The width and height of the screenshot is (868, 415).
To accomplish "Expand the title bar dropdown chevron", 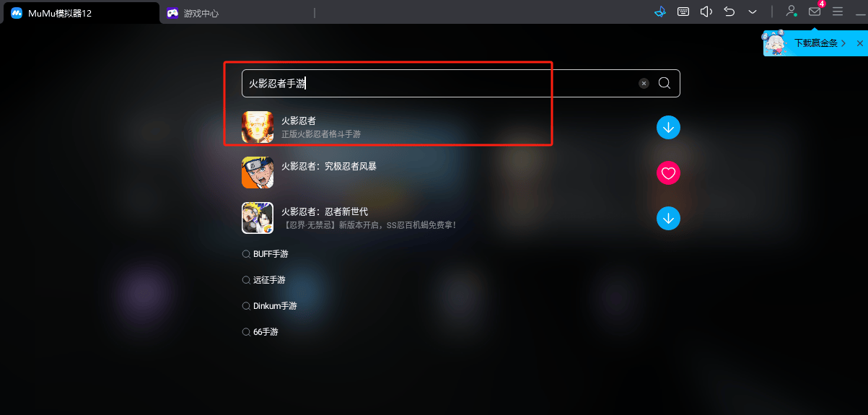I will [x=753, y=12].
